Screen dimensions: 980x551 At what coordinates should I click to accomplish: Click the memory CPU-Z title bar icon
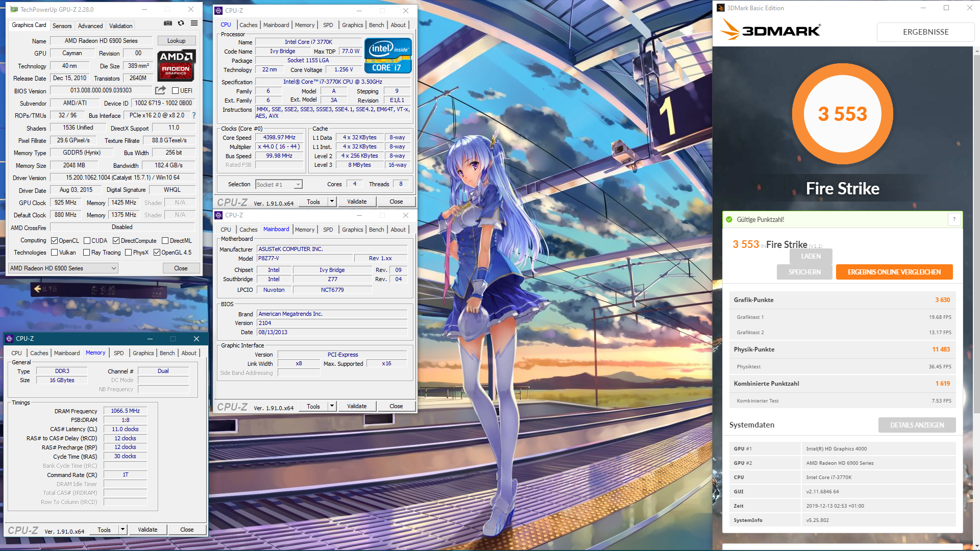(9, 339)
